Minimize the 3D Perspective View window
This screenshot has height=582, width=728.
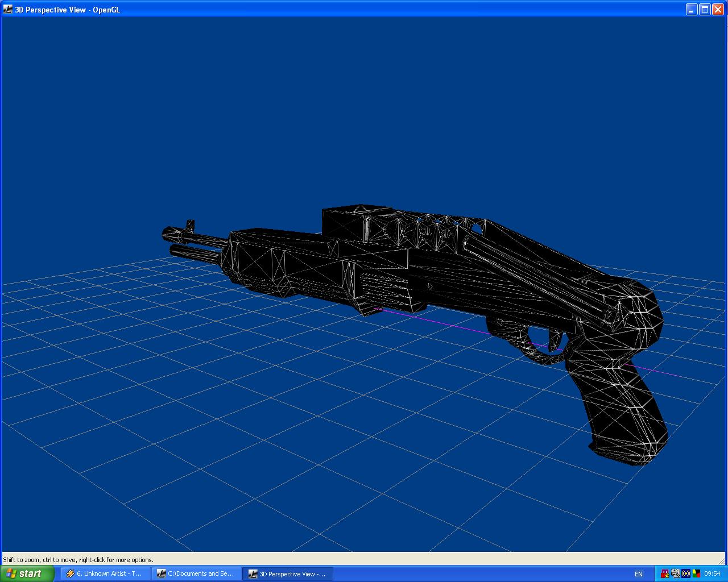691,9
